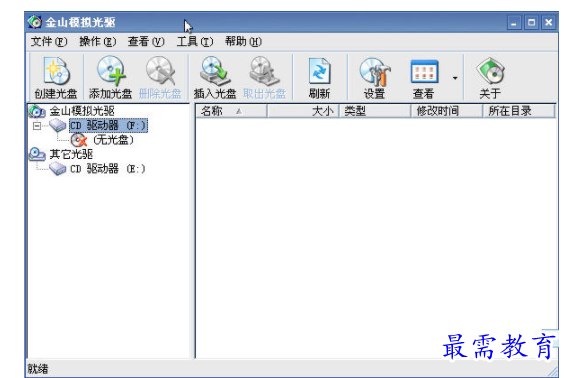The width and height of the screenshot is (564, 378).
Task: Sort by the 名称 column header
Action: point(231,111)
